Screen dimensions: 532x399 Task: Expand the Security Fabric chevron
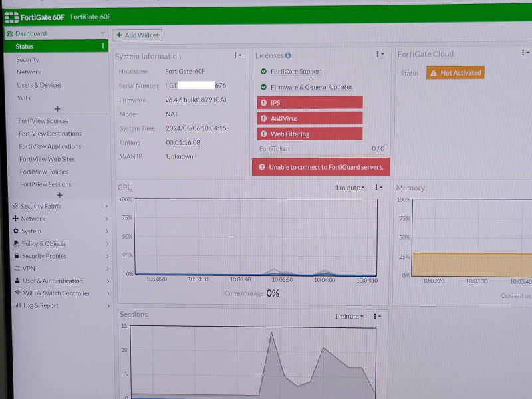tap(106, 206)
